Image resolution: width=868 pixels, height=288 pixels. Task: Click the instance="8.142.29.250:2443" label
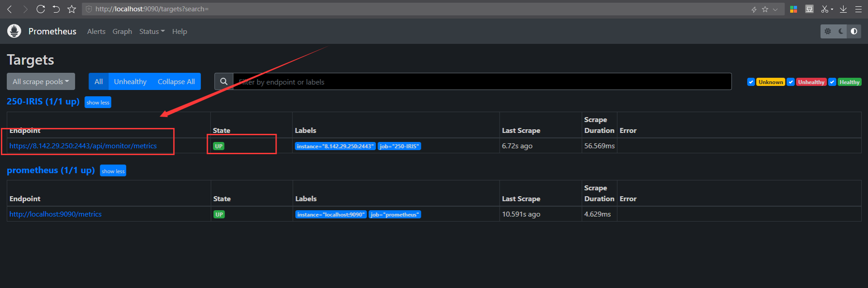pos(335,146)
